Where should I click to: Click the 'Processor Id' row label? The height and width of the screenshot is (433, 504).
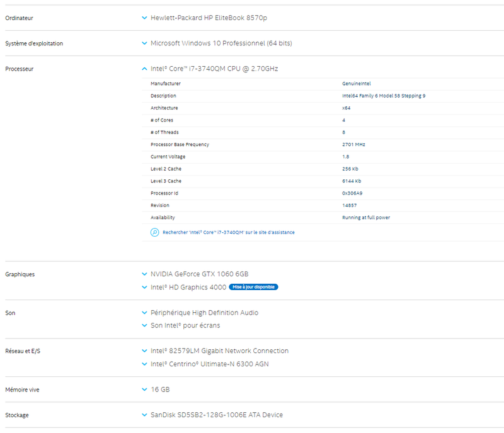pyautogui.click(x=164, y=193)
